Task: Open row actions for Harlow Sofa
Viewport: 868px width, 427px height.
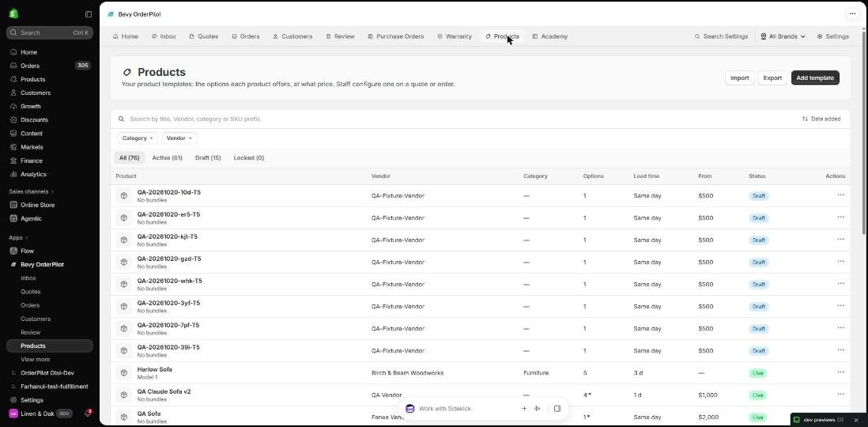Action: (840, 372)
